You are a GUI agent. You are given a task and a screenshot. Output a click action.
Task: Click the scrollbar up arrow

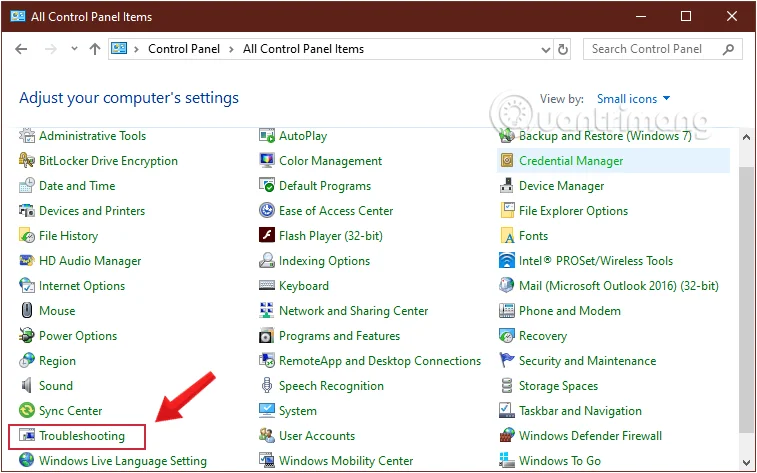click(x=746, y=138)
